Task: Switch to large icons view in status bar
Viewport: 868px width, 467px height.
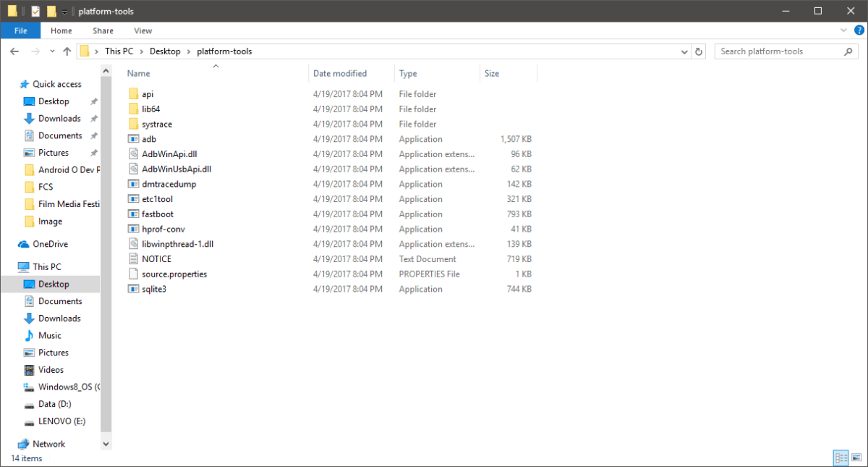Action: (857, 458)
